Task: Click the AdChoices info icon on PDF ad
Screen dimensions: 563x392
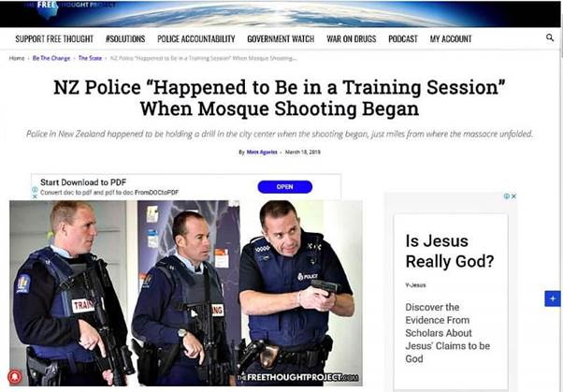Action: point(35,189)
